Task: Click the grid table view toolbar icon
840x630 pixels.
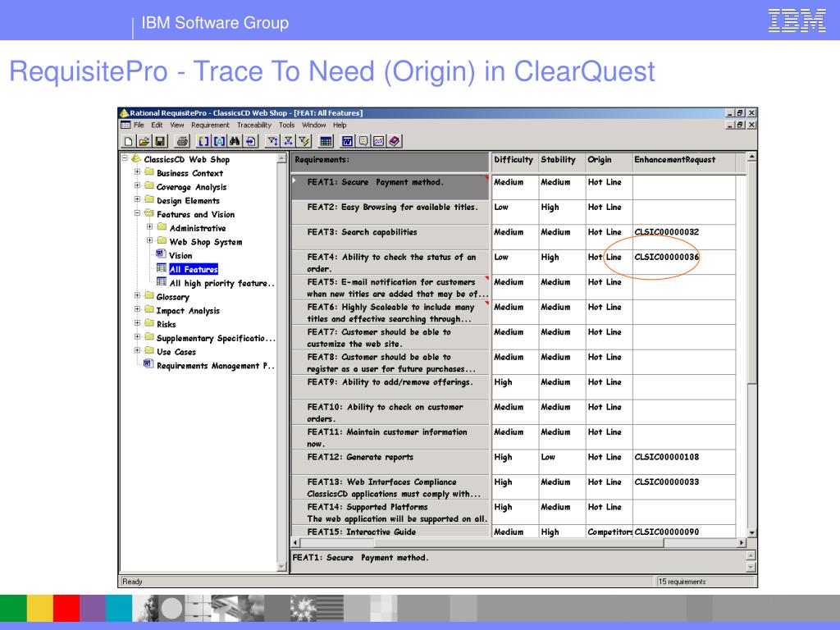Action: point(325,141)
